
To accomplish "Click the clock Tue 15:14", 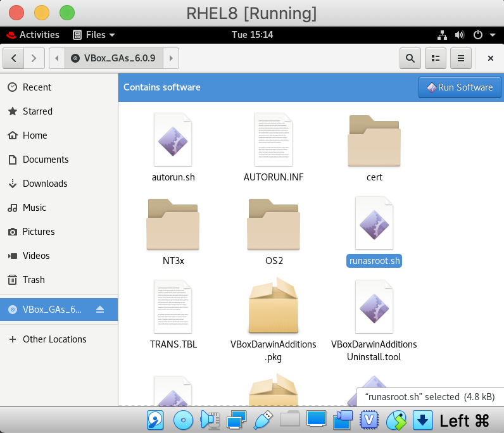I will click(x=253, y=35).
